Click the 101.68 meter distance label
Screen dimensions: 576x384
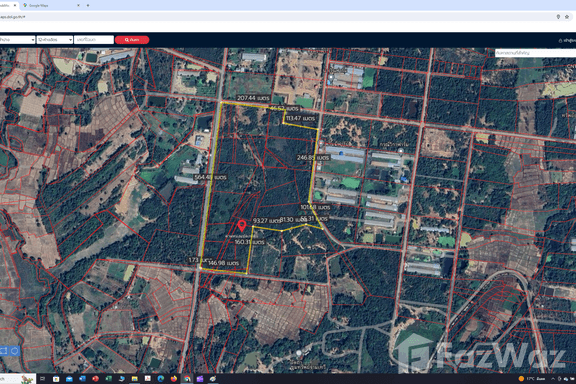pyautogui.click(x=315, y=207)
